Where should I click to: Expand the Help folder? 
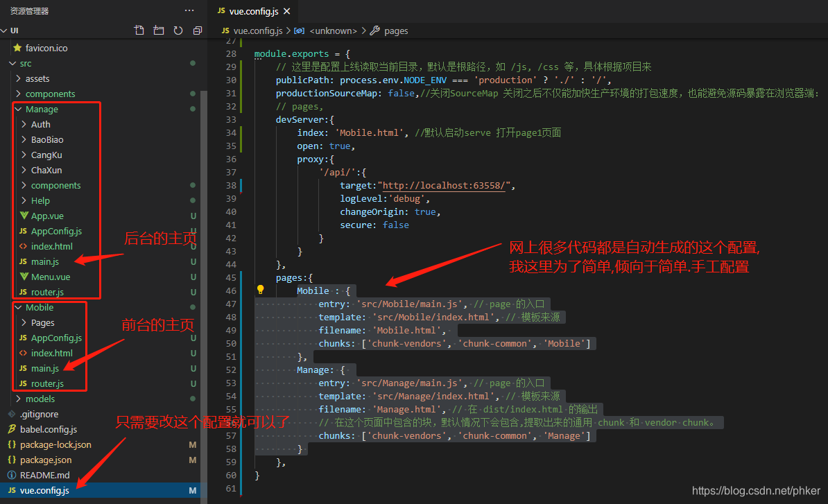click(40, 200)
